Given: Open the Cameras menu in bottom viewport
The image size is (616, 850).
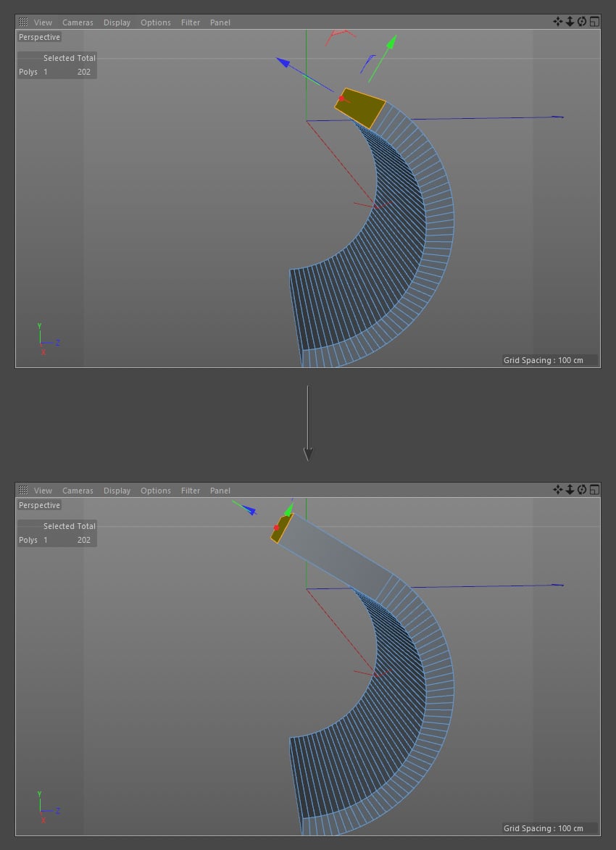Looking at the screenshot, I should point(78,491).
